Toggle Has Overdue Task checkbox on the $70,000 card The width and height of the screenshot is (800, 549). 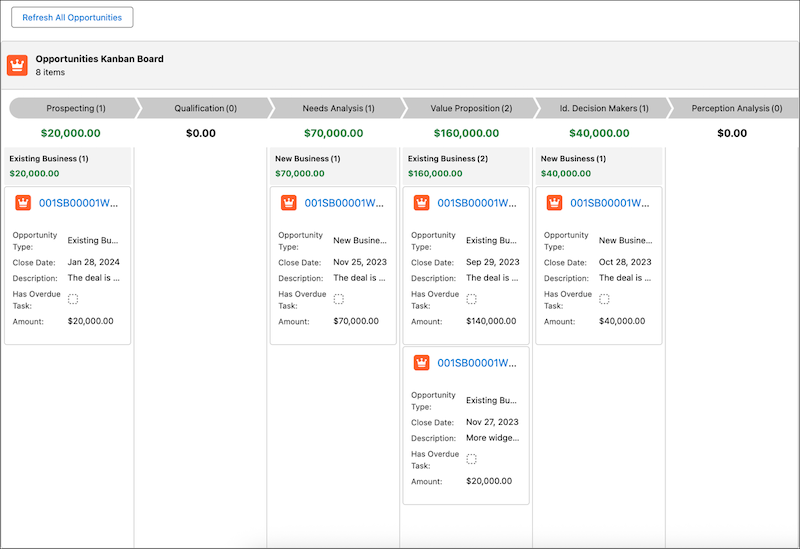pyautogui.click(x=338, y=299)
